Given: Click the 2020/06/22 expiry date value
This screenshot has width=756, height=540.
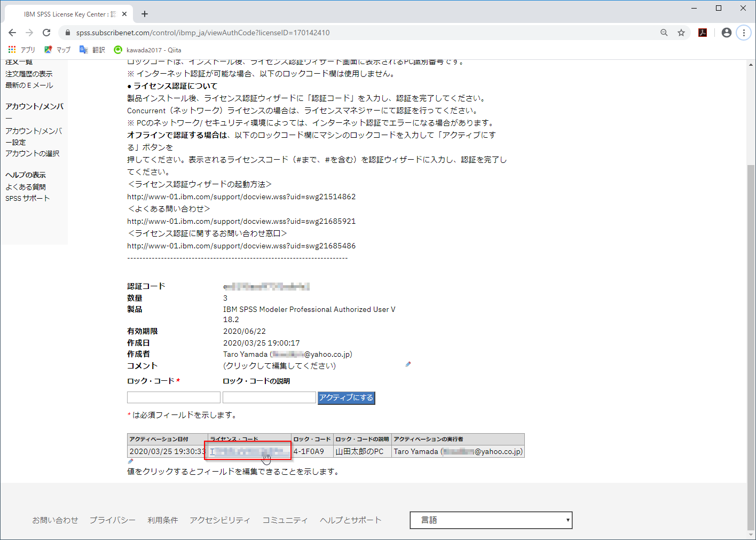Looking at the screenshot, I should [245, 331].
